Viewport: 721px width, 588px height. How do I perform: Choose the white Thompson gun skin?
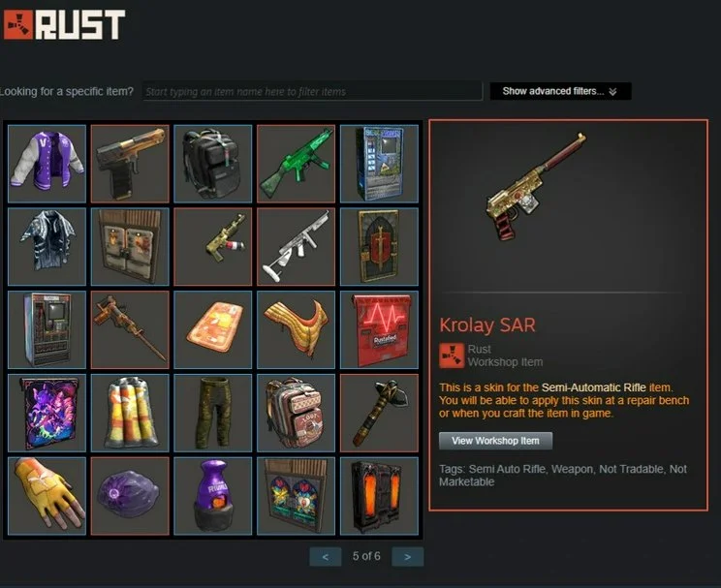pos(297,246)
